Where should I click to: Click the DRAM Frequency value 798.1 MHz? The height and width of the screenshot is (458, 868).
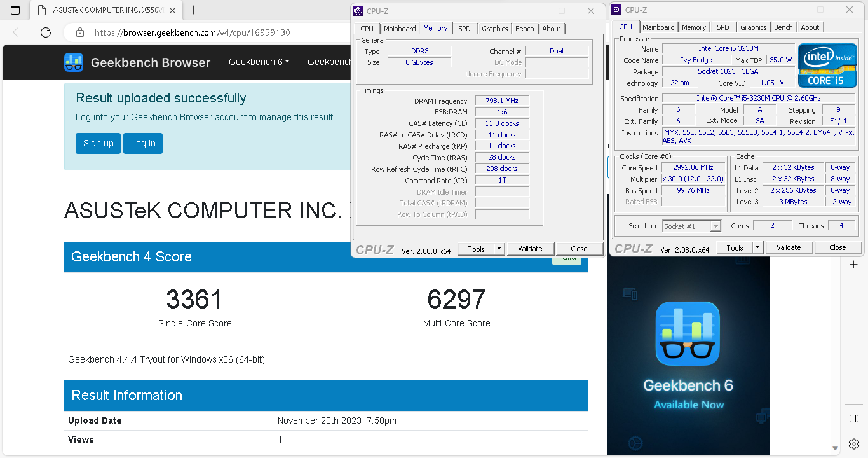tap(502, 101)
